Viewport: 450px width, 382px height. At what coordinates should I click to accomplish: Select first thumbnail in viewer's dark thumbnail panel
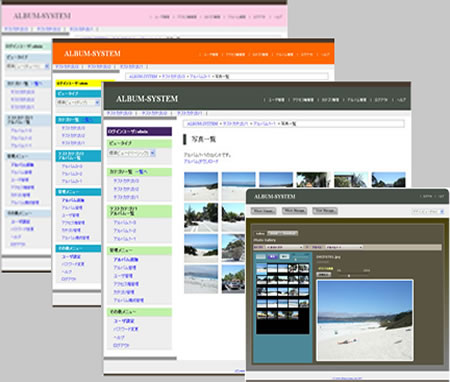262,269
